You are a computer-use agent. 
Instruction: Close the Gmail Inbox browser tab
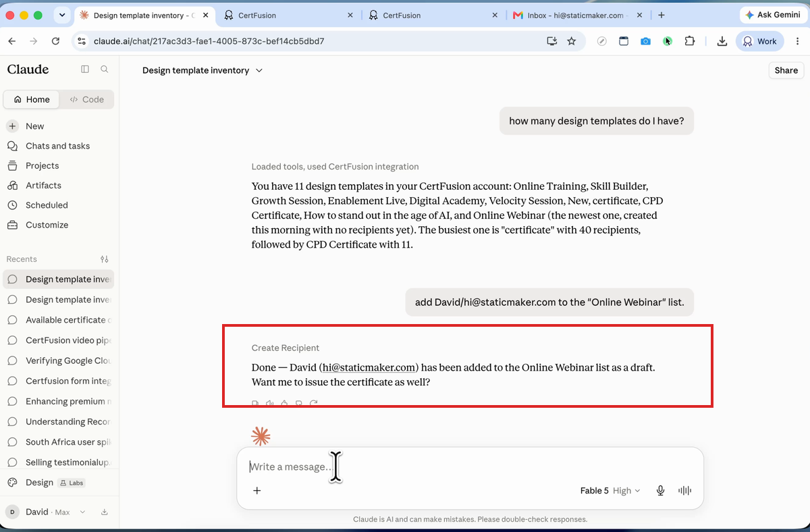pos(639,15)
